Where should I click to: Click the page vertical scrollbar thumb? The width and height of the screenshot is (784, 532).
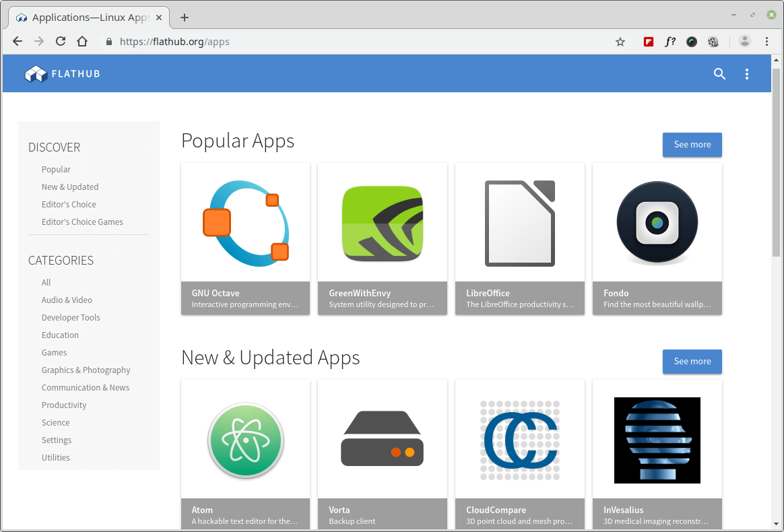coord(777,162)
